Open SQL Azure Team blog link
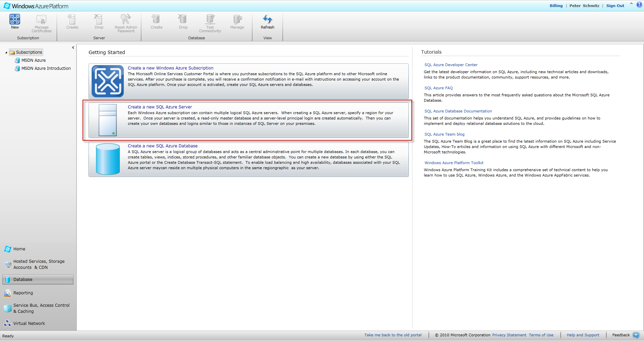The image size is (644, 341). click(444, 134)
